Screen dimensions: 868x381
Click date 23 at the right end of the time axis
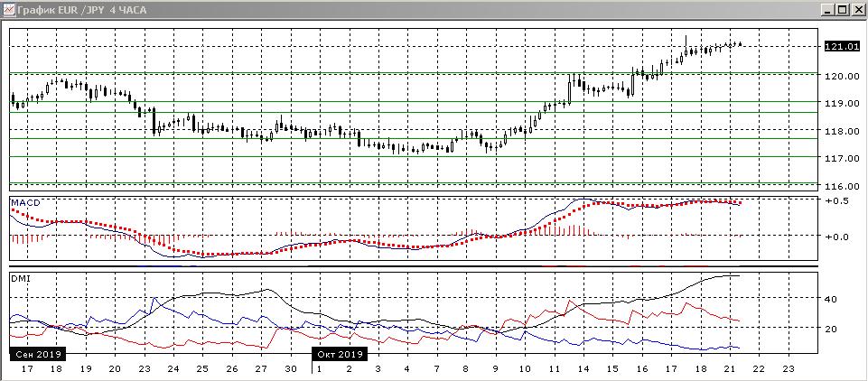coord(788,368)
